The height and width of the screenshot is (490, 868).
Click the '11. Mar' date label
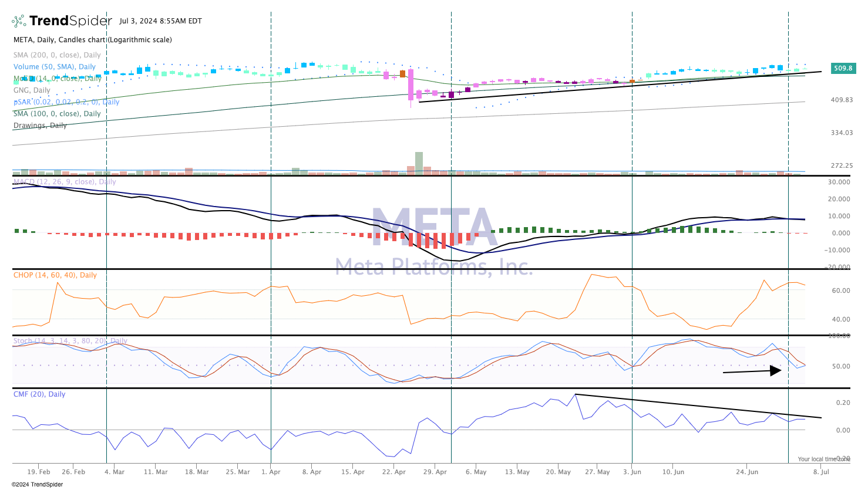[156, 472]
